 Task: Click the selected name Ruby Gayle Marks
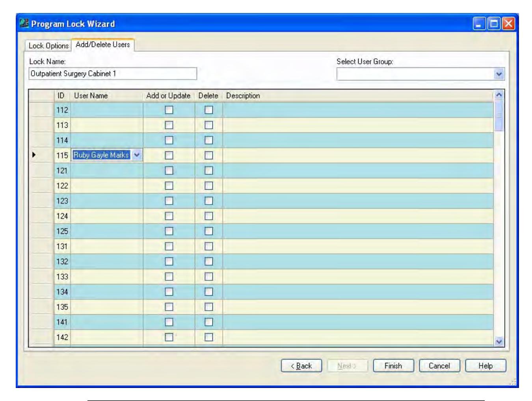point(101,155)
